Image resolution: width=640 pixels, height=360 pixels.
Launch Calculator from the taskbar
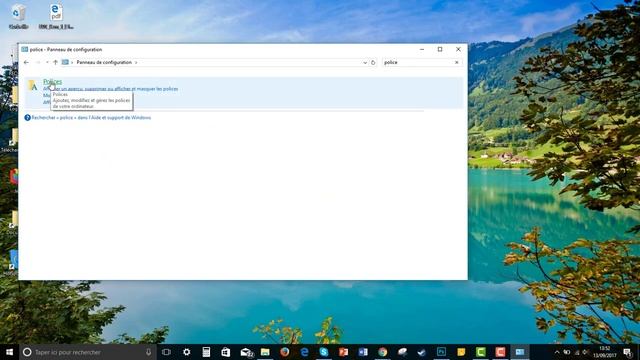(x=206, y=352)
